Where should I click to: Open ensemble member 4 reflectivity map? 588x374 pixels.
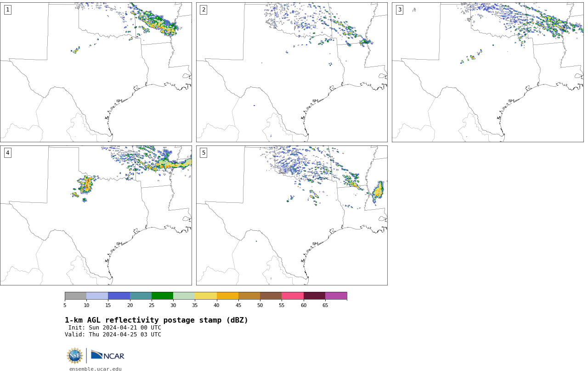tap(96, 215)
